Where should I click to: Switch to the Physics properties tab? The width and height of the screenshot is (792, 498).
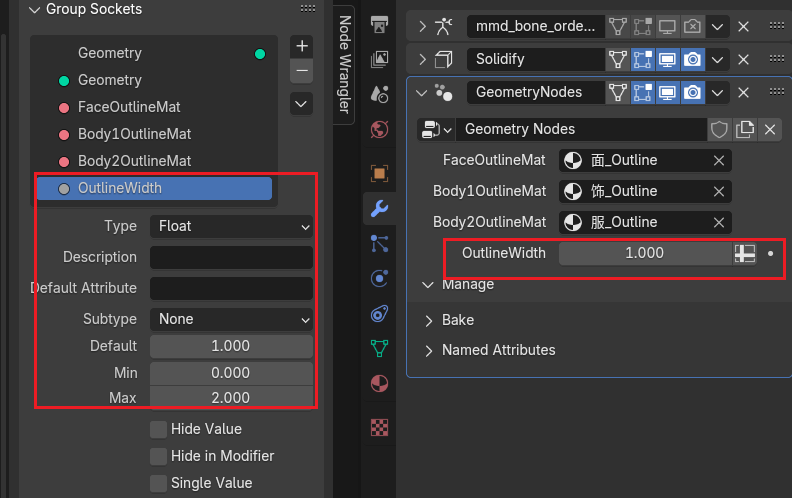pyautogui.click(x=379, y=278)
